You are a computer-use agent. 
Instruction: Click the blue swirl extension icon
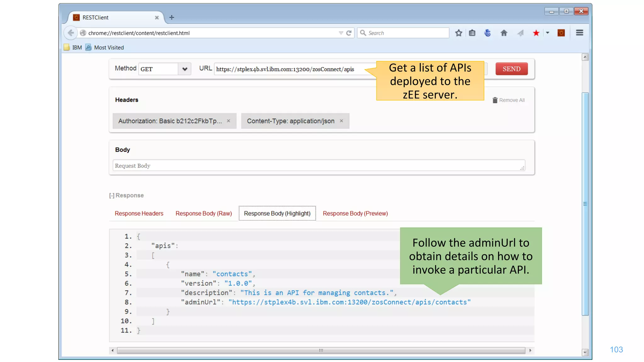coord(487,33)
